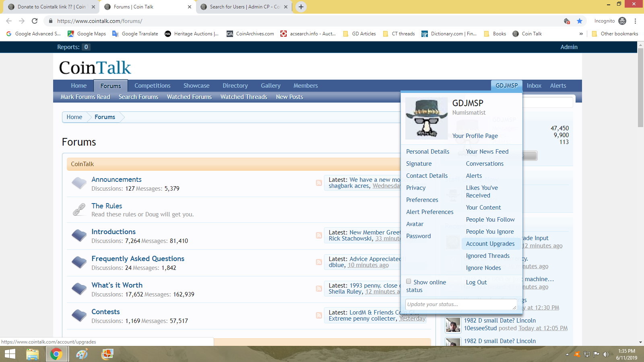Select Account Upgrades from the account menu
This screenshot has width=644, height=362.
click(490, 244)
